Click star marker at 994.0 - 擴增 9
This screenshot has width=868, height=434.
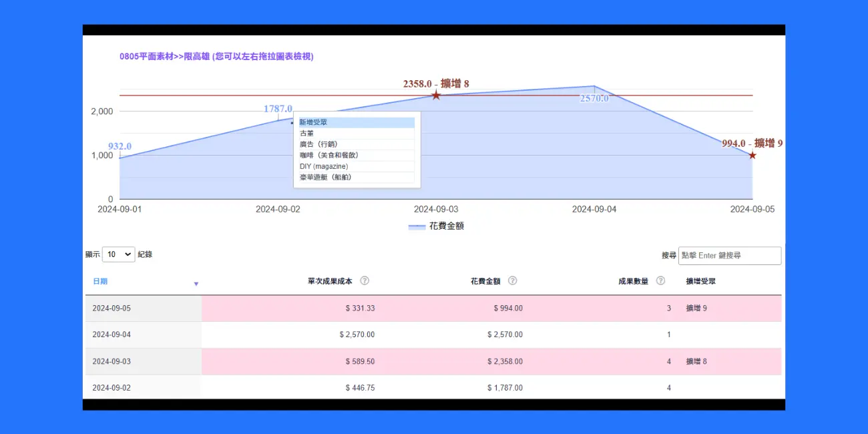pyautogui.click(x=752, y=155)
